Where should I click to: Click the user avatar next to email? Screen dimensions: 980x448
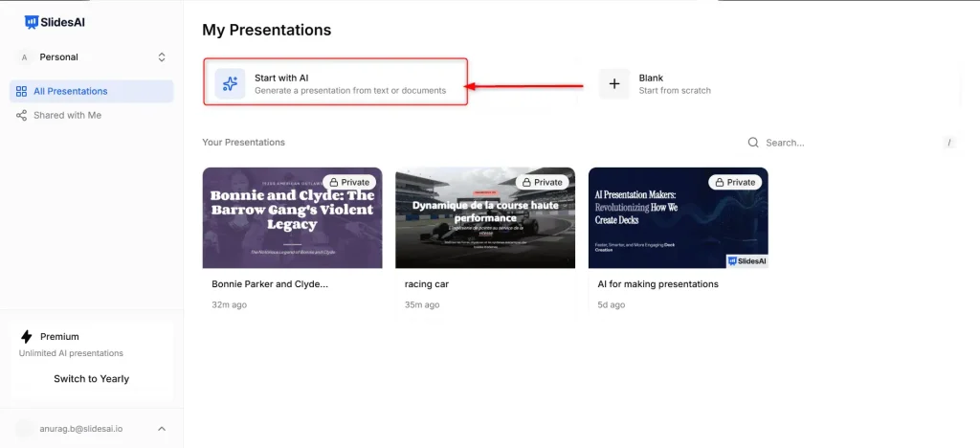(25, 429)
